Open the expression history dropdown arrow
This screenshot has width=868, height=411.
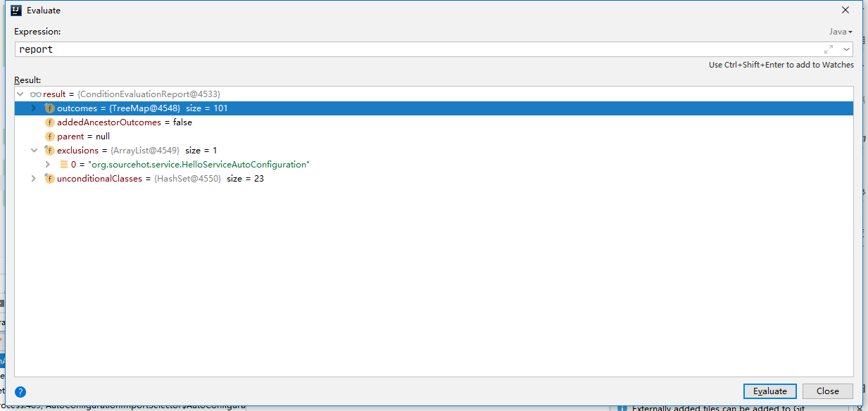pyautogui.click(x=845, y=49)
